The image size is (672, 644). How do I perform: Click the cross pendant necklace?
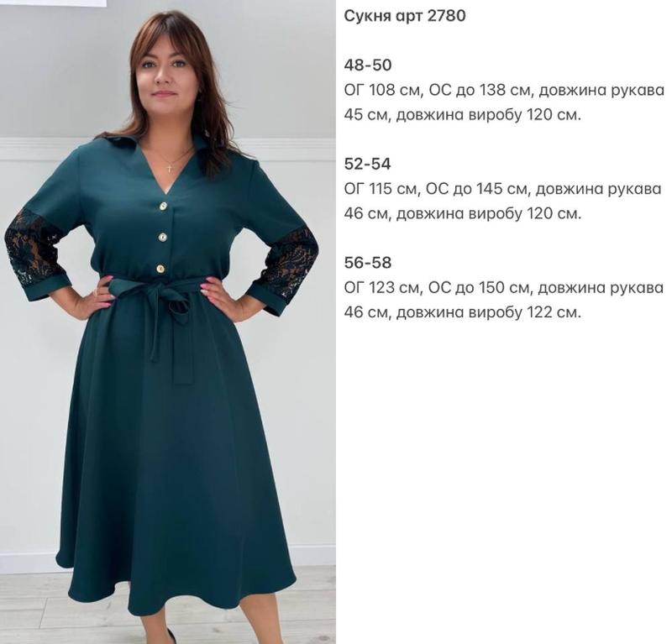pyautogui.click(x=171, y=167)
